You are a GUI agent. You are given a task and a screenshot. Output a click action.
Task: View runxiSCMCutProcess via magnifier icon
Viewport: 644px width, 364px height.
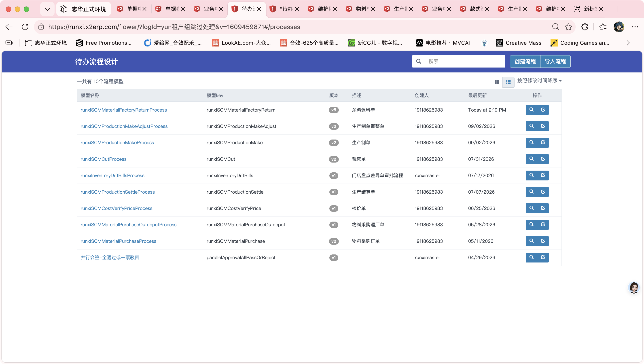tap(531, 159)
